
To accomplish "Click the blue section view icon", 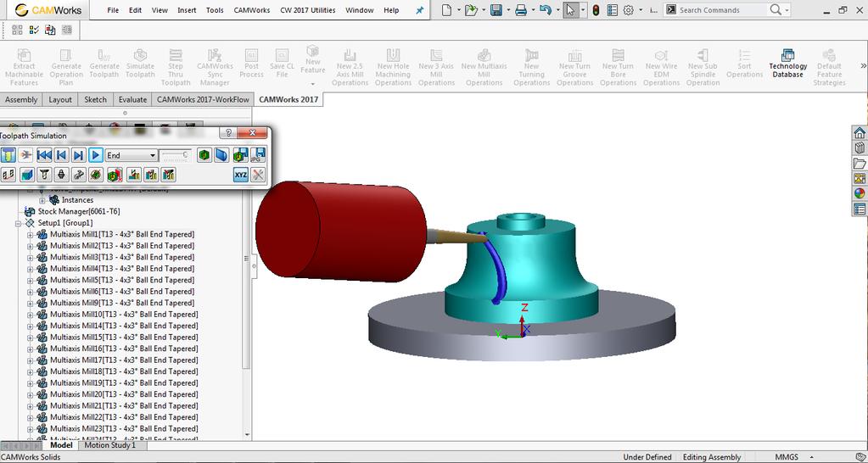I will pyautogui.click(x=221, y=155).
